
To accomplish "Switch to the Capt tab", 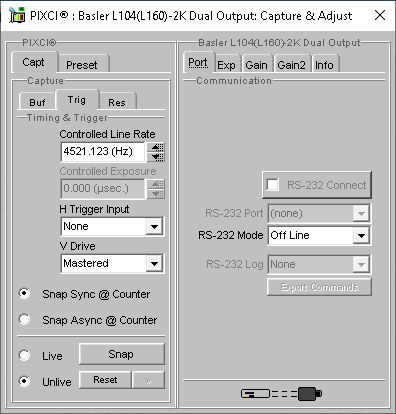I will [33, 62].
